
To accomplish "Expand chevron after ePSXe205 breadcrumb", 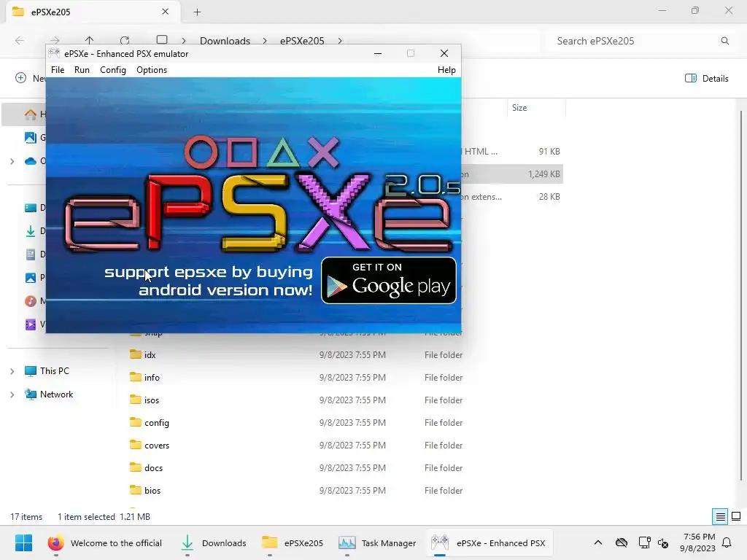I will pyautogui.click(x=340, y=41).
